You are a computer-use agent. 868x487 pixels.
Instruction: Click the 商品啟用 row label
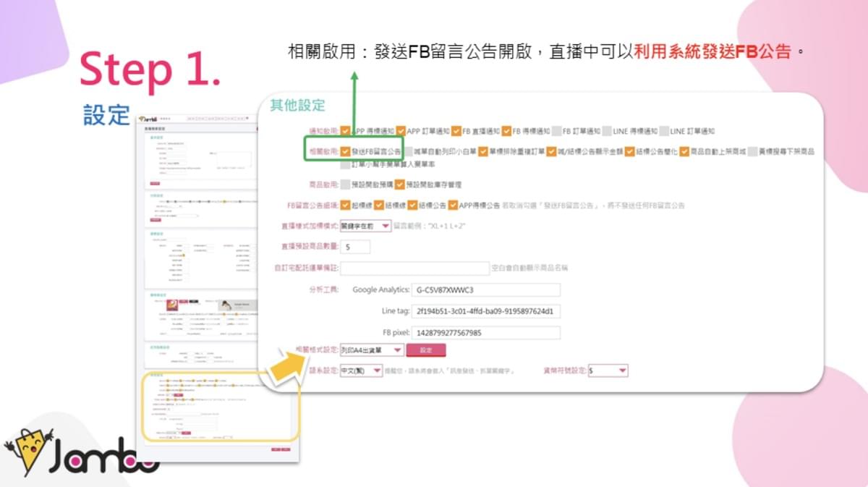(323, 185)
